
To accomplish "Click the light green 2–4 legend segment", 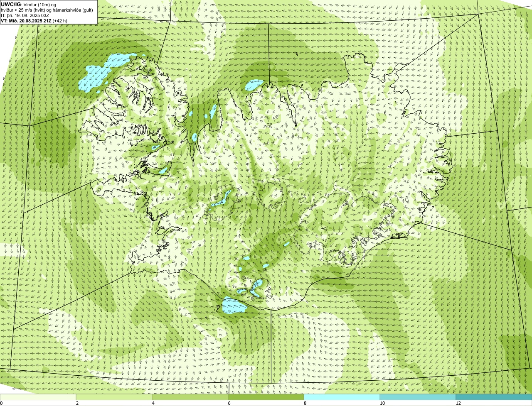I will point(114,397).
